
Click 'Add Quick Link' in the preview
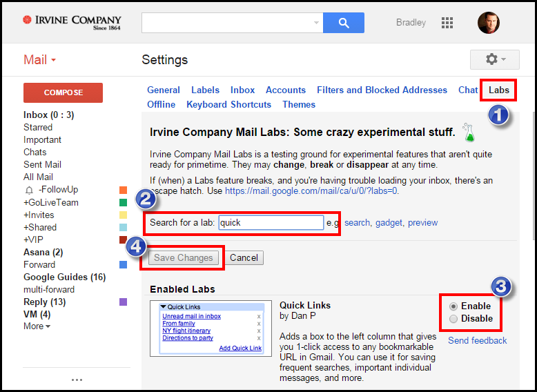(240, 349)
